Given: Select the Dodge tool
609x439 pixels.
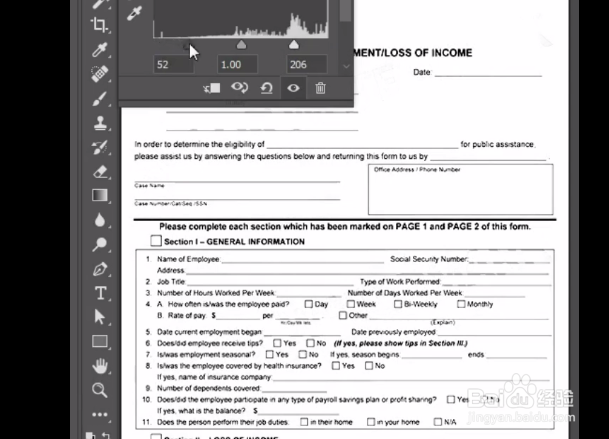Looking at the screenshot, I should click(x=99, y=244).
